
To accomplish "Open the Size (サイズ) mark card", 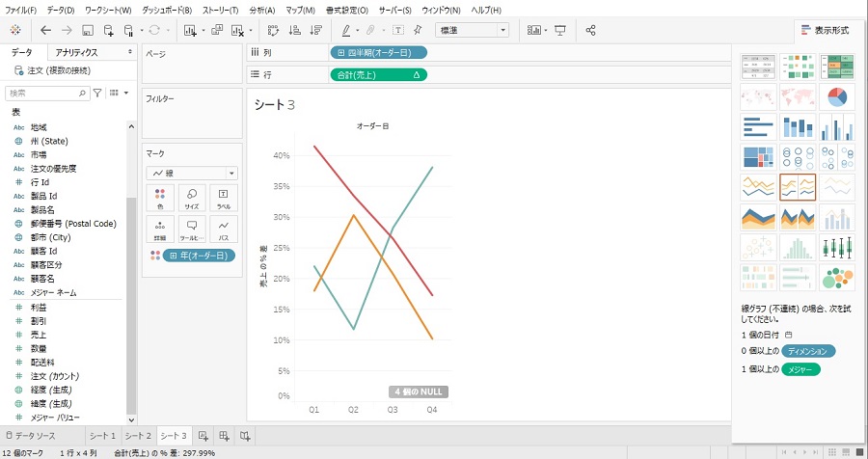I will tap(191, 198).
